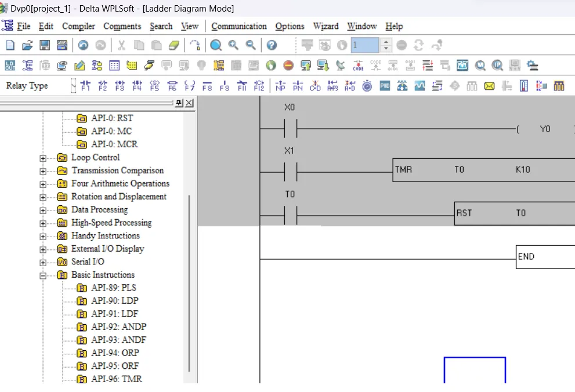Click the Zoom Out magnifier icon
Screen dimensions: 575x392
(251, 45)
